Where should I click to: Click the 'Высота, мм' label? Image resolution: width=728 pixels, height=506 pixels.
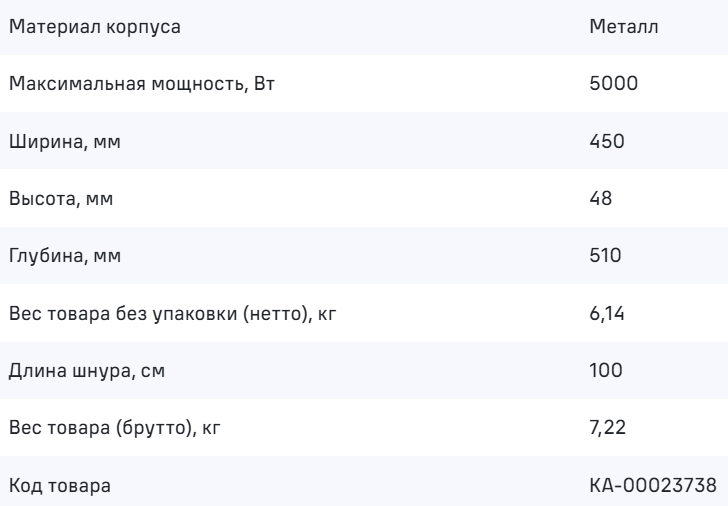(62, 198)
